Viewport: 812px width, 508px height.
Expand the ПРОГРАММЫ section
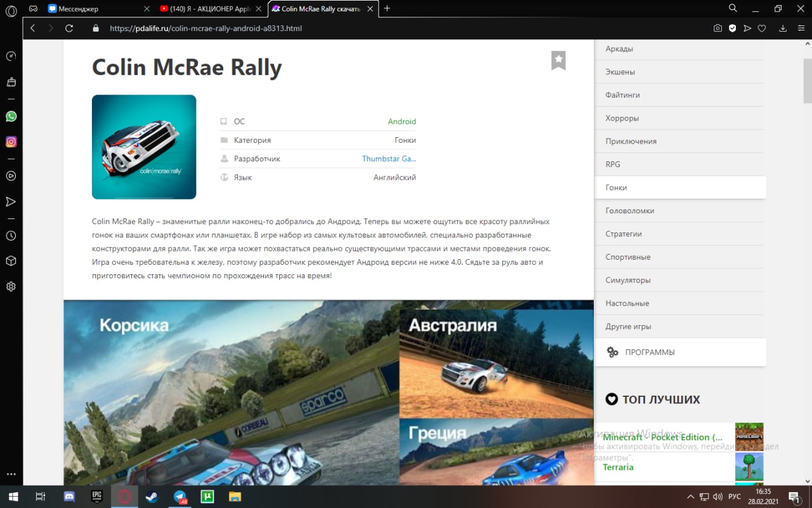pyautogui.click(x=680, y=352)
